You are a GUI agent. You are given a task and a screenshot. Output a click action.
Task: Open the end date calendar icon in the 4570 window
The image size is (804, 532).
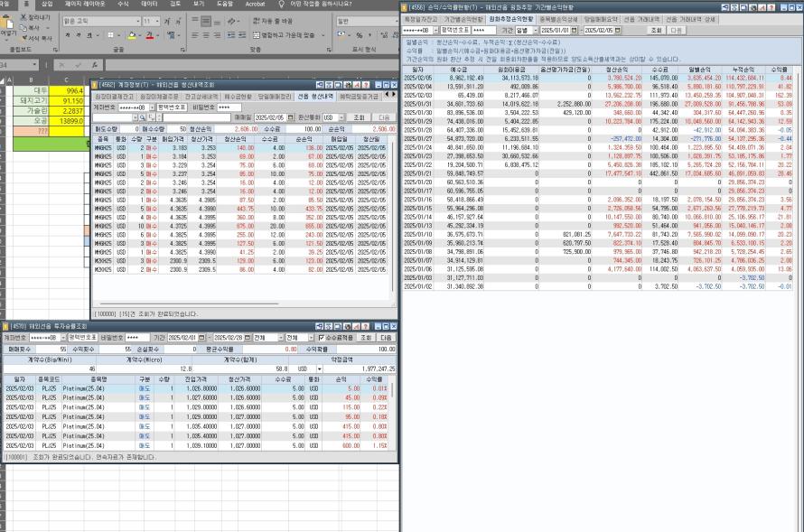248,338
